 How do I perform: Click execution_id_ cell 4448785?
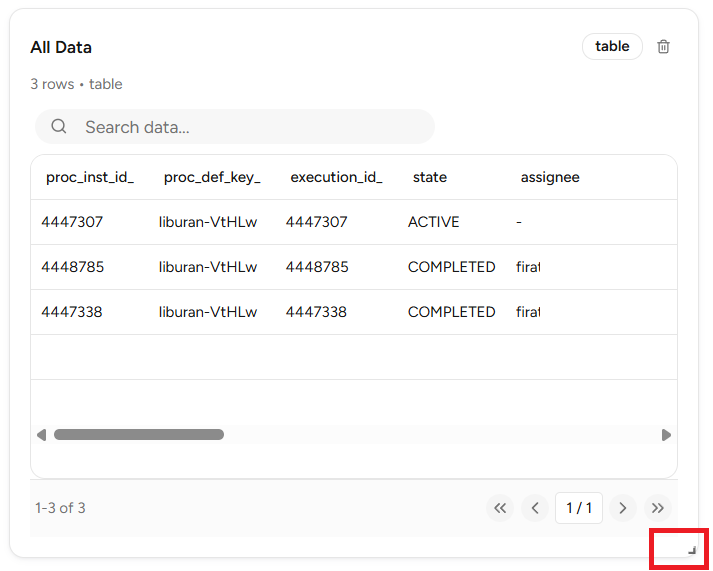pyautogui.click(x=317, y=267)
